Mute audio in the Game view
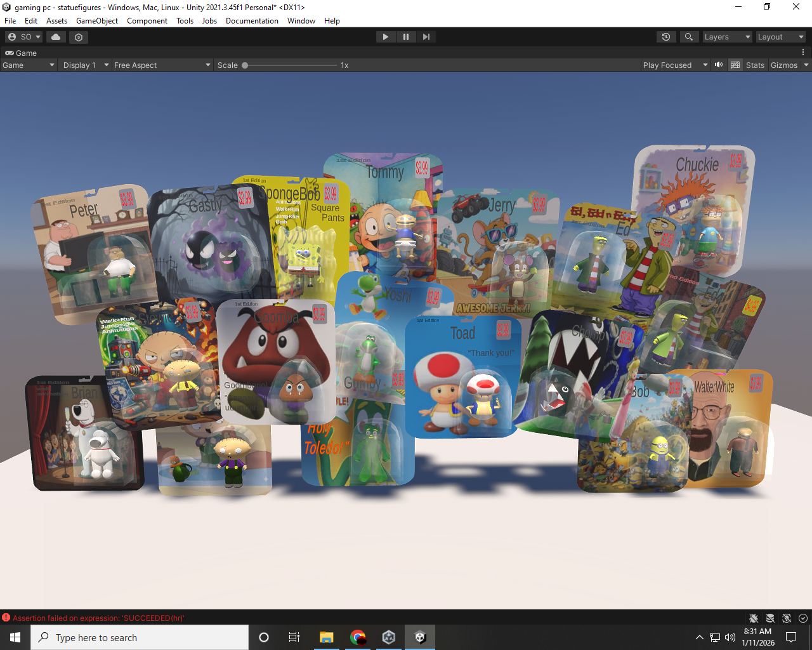This screenshot has width=812, height=650. coord(719,65)
